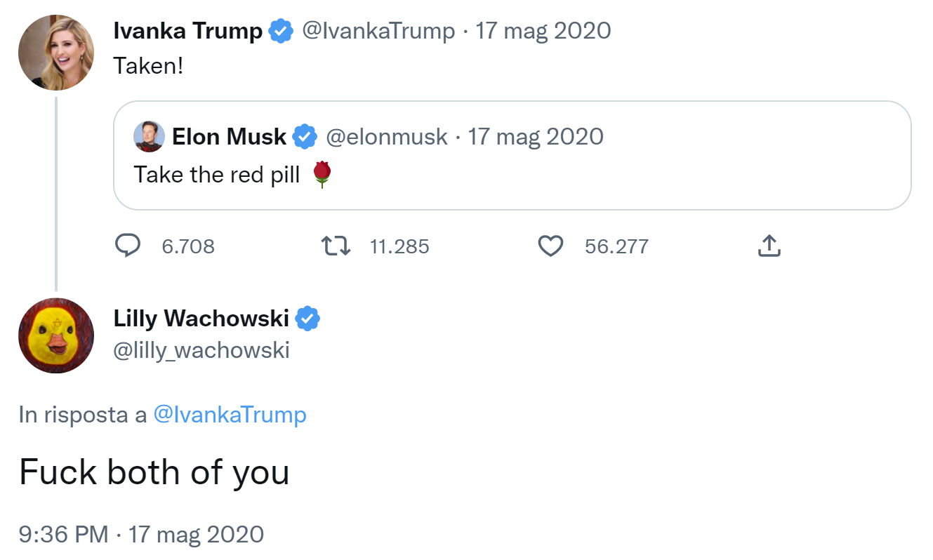Click the @elonmusk handle
This screenshot has height=560, width=933.
pyautogui.click(x=387, y=136)
